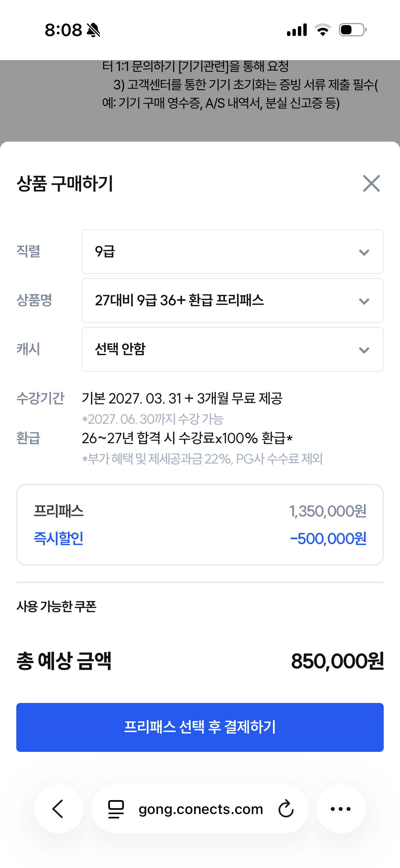Tap the browser back arrow button
This screenshot has width=400, height=868.
(x=59, y=809)
